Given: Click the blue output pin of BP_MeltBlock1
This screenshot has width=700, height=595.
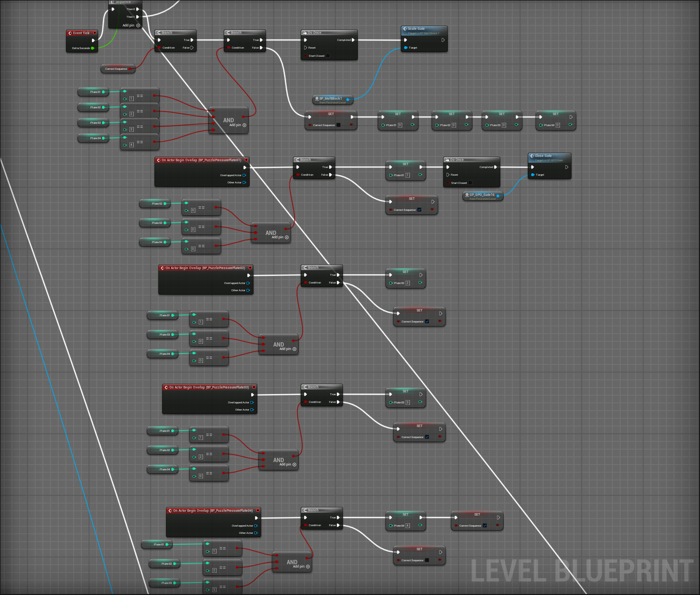Looking at the screenshot, I should tap(348, 100).
